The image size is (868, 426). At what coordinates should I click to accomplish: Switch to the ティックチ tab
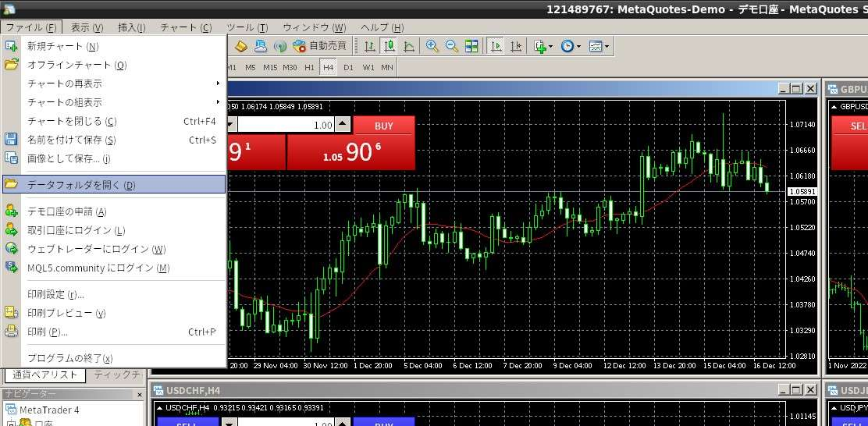117,375
